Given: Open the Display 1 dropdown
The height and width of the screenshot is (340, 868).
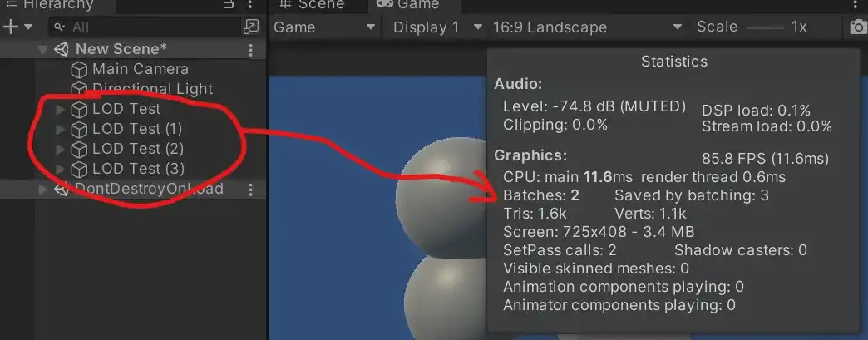Looking at the screenshot, I should click(x=437, y=27).
